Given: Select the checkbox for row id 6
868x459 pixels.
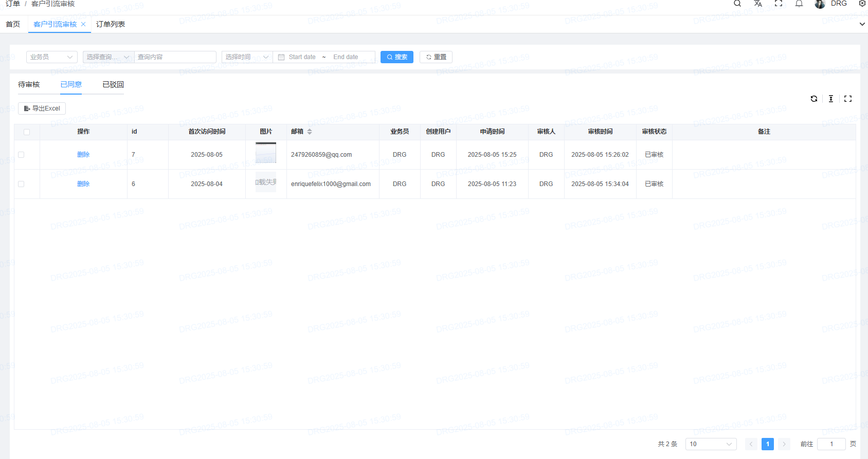Looking at the screenshot, I should click(21, 184).
